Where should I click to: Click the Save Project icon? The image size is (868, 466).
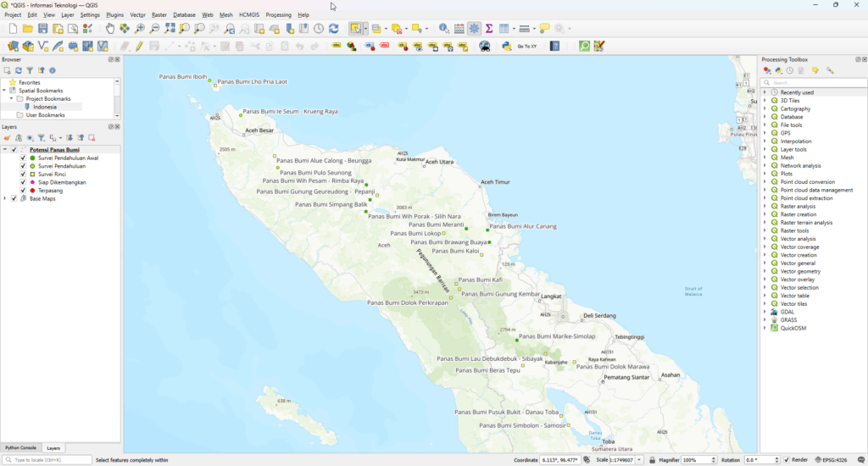(43, 29)
